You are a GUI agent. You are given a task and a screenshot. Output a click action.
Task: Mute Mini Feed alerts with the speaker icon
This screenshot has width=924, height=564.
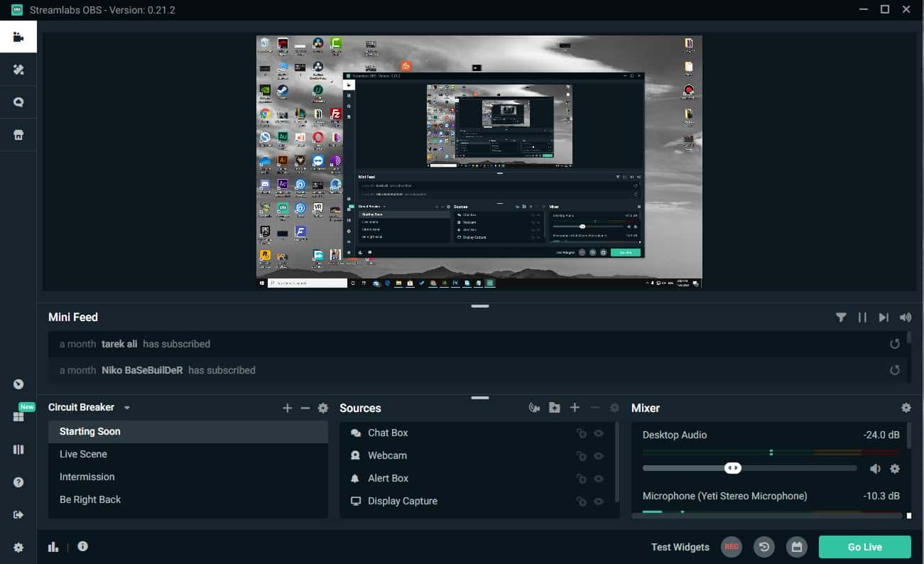tap(905, 318)
